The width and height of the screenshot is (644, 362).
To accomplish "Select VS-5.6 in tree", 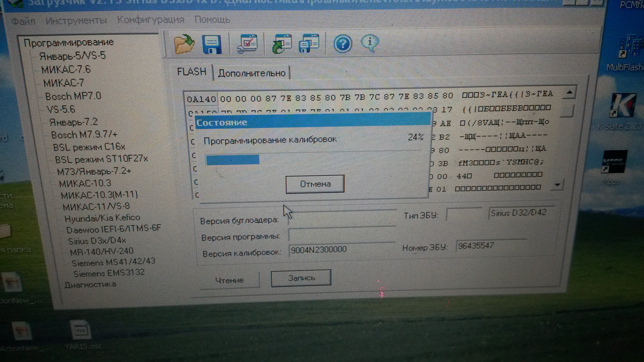I will point(61,109).
